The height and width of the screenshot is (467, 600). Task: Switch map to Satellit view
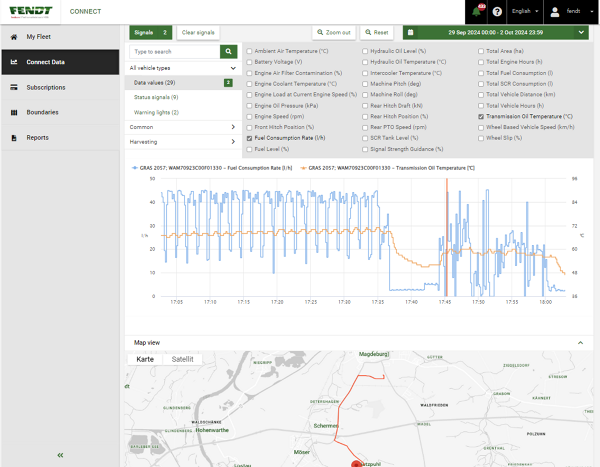pos(183,359)
